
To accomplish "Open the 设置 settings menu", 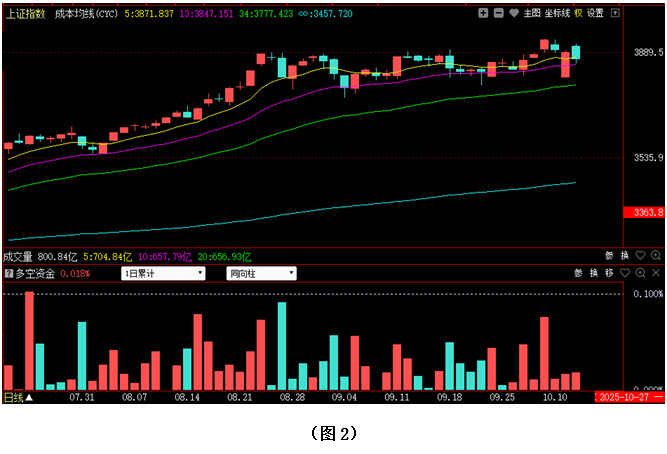I will 596,13.
